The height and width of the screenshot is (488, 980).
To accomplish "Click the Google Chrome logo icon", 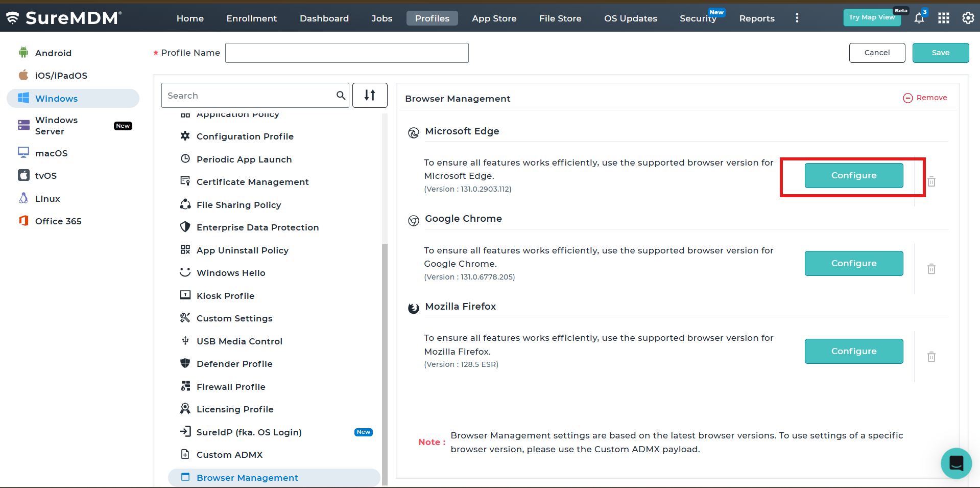I will click(413, 221).
